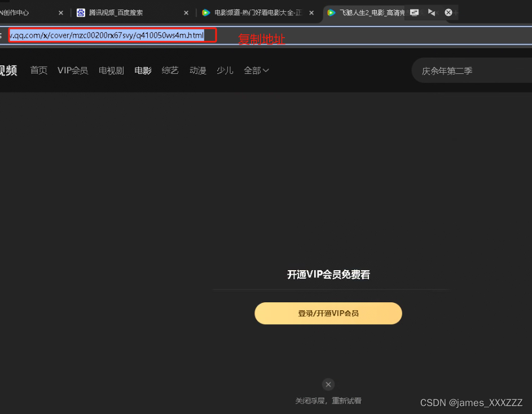
Task: Open the 少儿 channel
Action: [x=225, y=71]
